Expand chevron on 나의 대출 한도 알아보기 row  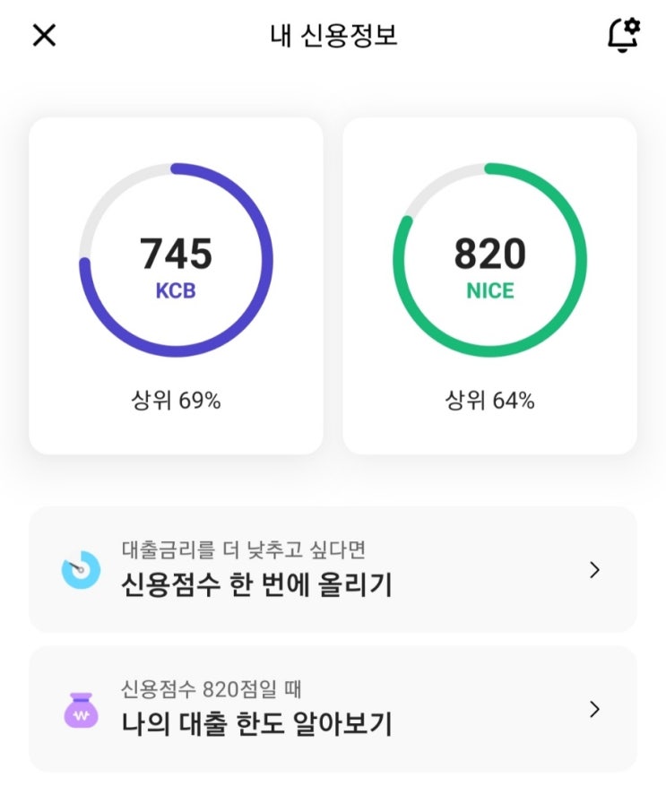[594, 710]
